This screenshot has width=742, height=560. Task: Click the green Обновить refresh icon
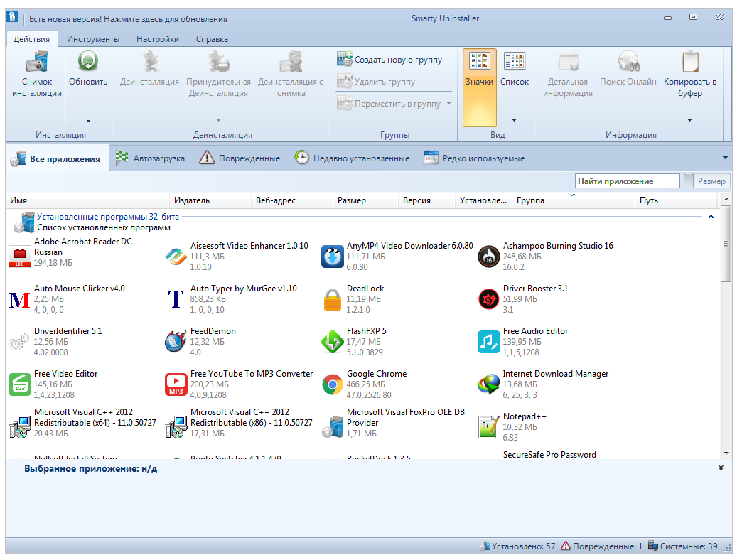click(x=88, y=63)
